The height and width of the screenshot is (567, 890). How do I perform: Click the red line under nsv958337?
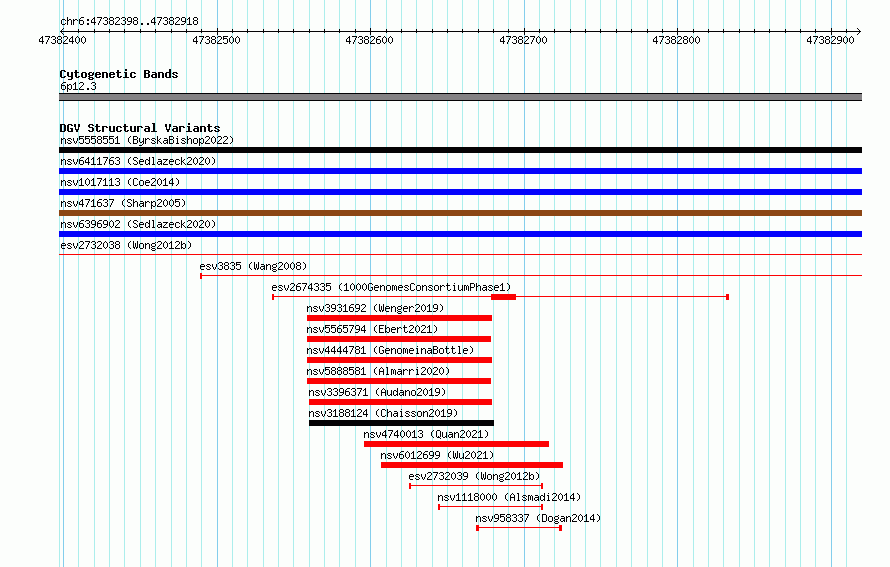(519, 528)
